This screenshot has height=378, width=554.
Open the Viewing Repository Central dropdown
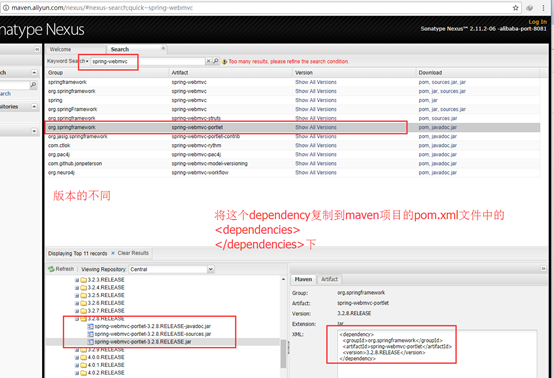pyautogui.click(x=211, y=269)
